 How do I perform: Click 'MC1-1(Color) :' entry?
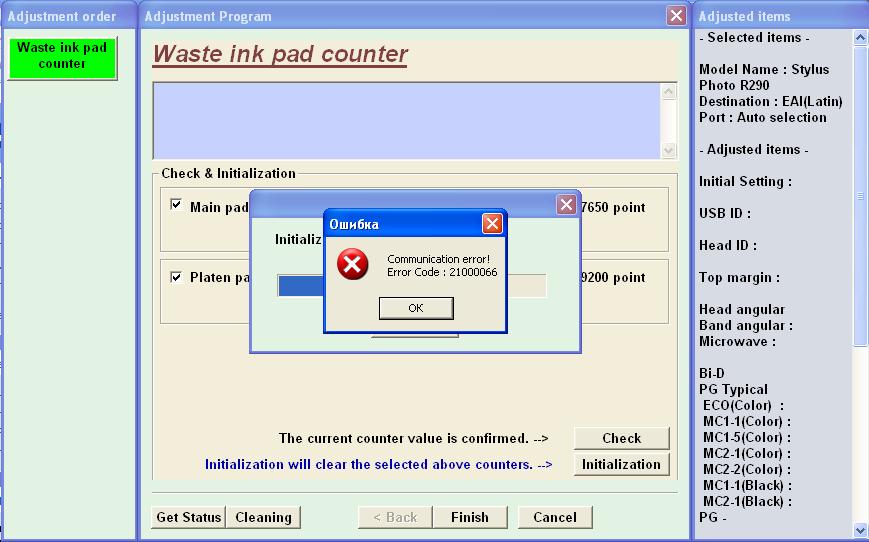click(747, 422)
